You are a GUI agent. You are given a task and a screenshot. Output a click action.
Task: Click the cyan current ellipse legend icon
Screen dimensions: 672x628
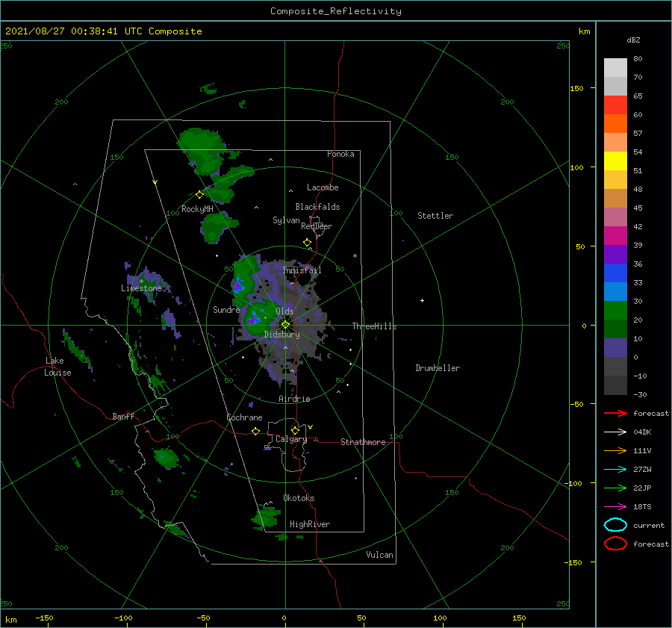(615, 525)
